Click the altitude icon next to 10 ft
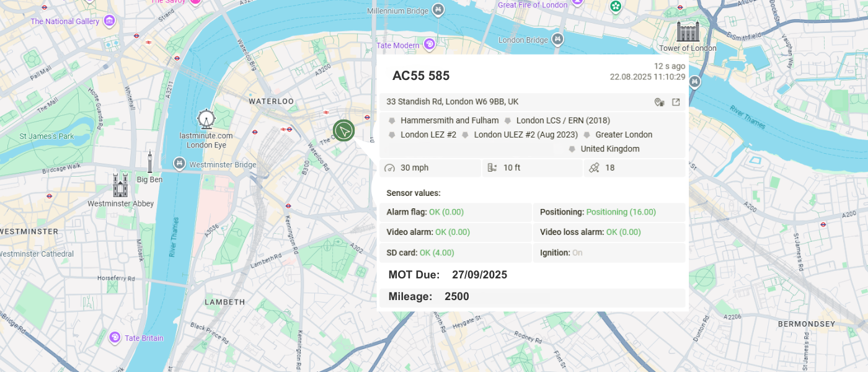The width and height of the screenshot is (868, 372). pos(492,168)
